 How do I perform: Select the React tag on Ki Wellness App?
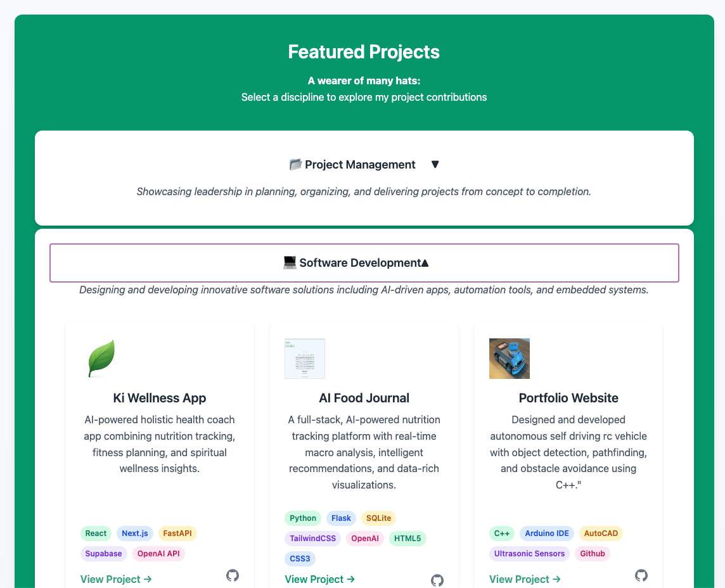[x=96, y=533]
